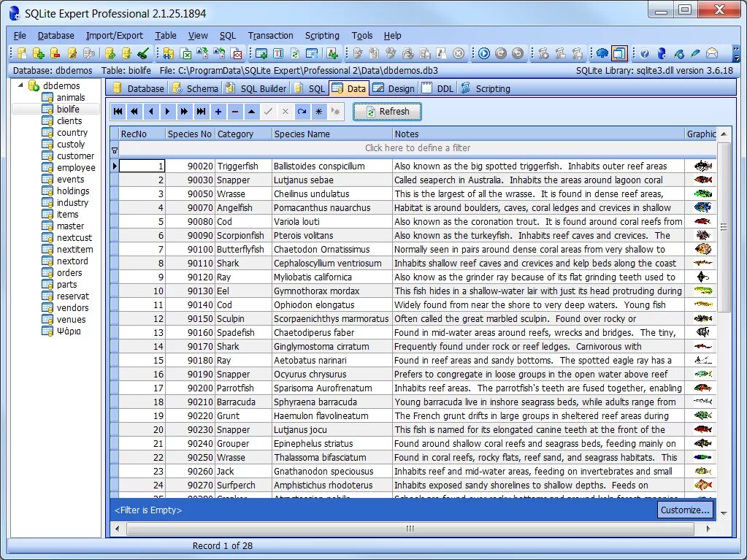747x560 pixels.
Task: Click the filter icon at grid left
Action: (115, 150)
